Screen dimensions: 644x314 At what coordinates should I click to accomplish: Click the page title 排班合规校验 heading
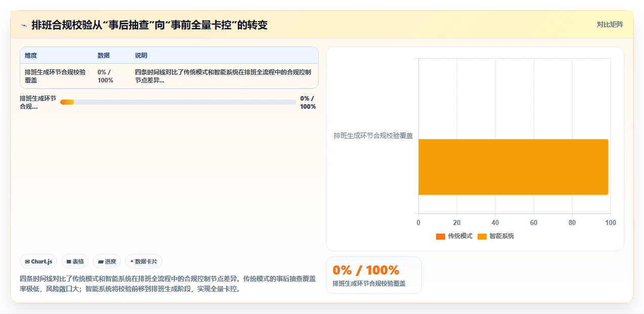tap(149, 25)
